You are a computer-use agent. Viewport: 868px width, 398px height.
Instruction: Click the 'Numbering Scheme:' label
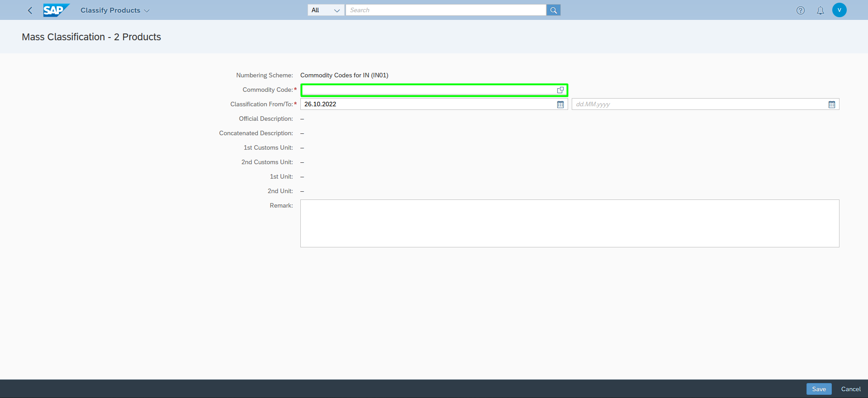coord(265,75)
